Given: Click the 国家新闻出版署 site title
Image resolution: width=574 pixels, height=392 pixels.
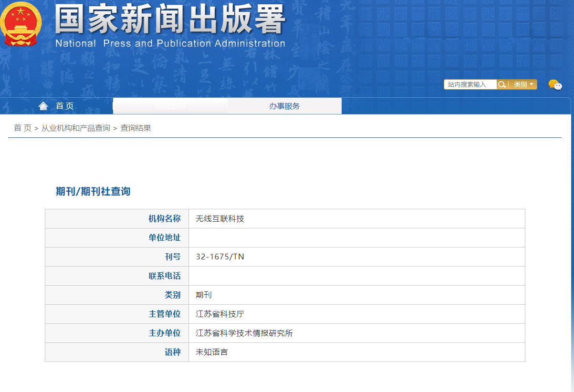Looking at the screenshot, I should (170, 19).
